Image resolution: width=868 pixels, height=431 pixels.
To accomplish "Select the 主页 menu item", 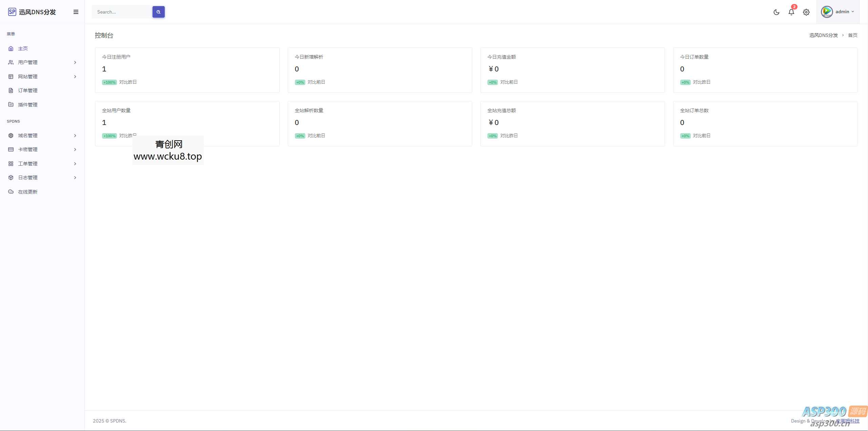I will click(x=23, y=48).
